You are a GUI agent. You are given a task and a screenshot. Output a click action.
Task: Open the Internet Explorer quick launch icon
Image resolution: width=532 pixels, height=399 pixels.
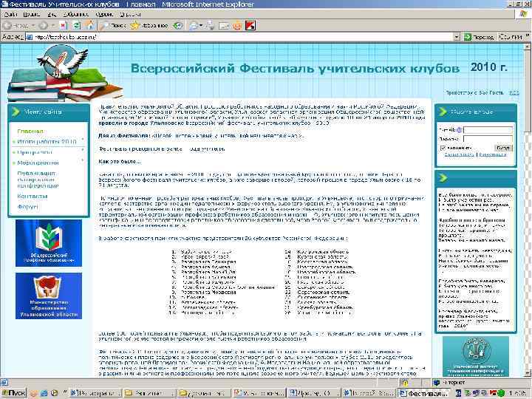coord(44,393)
